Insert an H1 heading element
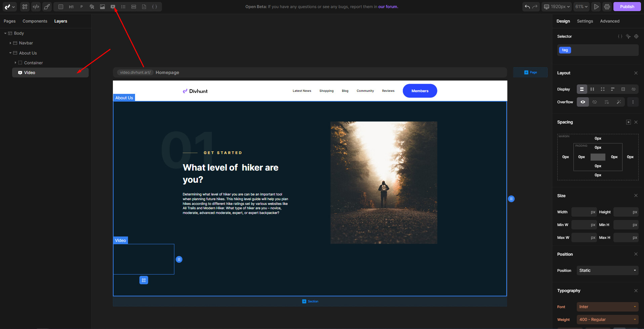644x329 pixels. (x=71, y=7)
